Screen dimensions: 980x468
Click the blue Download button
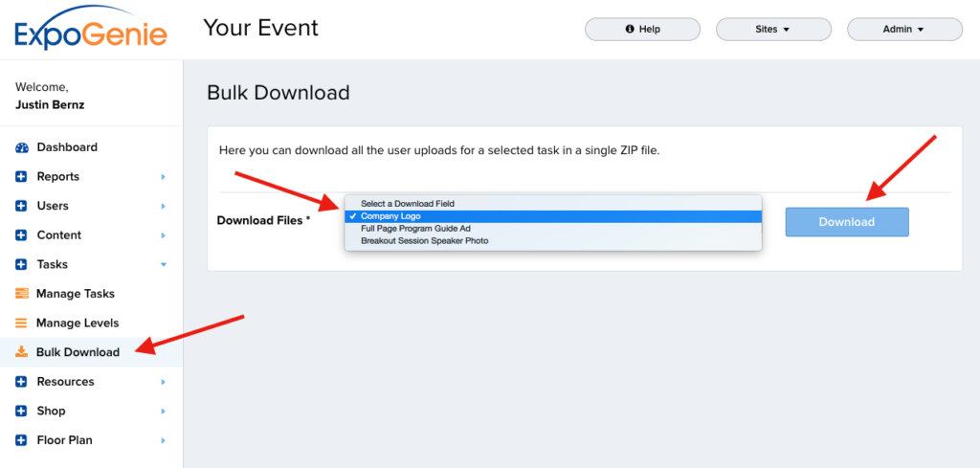[x=847, y=222]
